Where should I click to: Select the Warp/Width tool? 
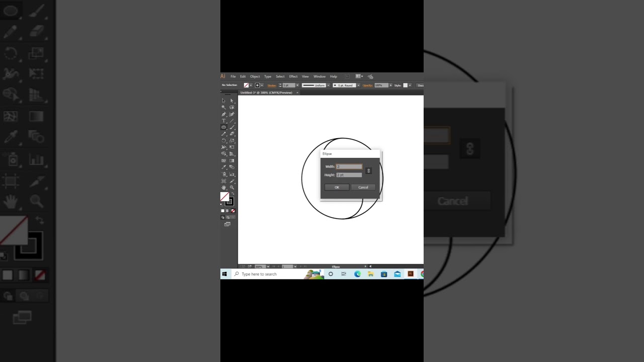pyautogui.click(x=224, y=147)
